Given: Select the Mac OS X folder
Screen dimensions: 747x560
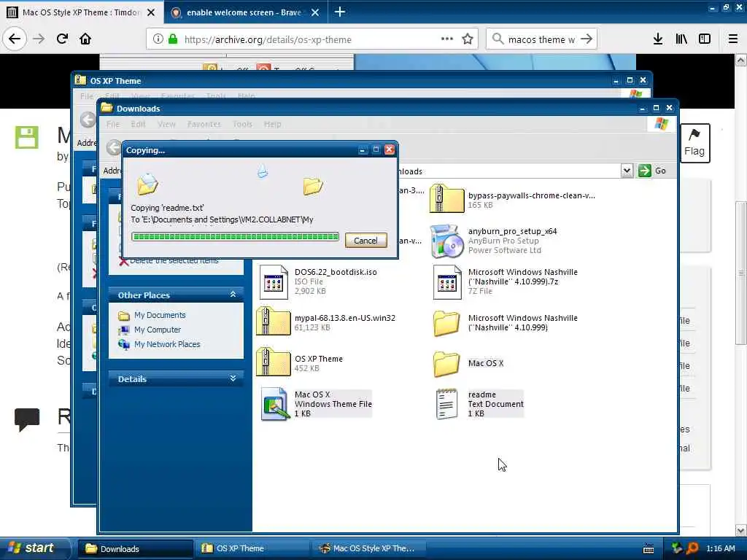Looking at the screenshot, I should (468, 363).
